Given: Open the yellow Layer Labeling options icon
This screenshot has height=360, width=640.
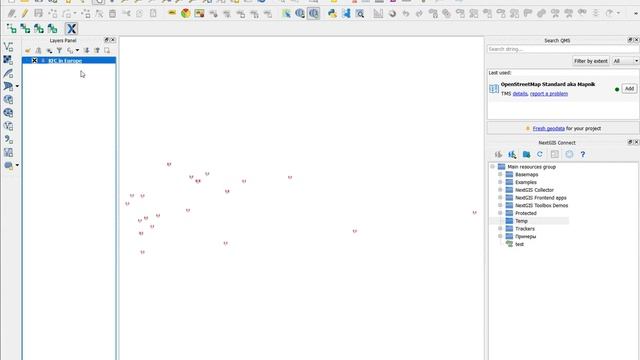Looking at the screenshot, I should [172, 14].
